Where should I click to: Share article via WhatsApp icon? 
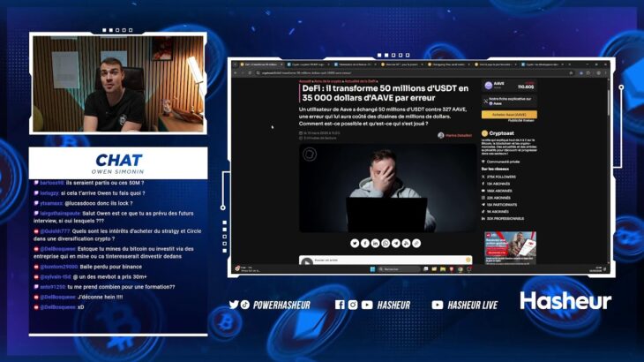(x=386, y=243)
